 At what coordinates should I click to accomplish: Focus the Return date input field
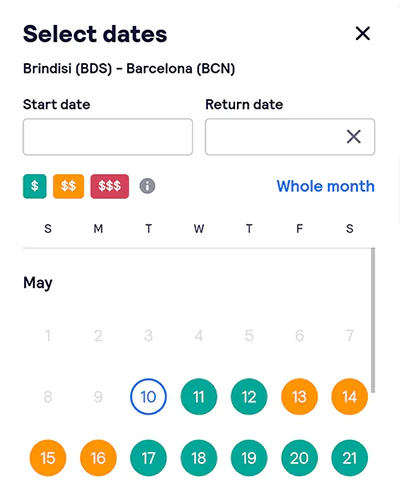pos(290,137)
